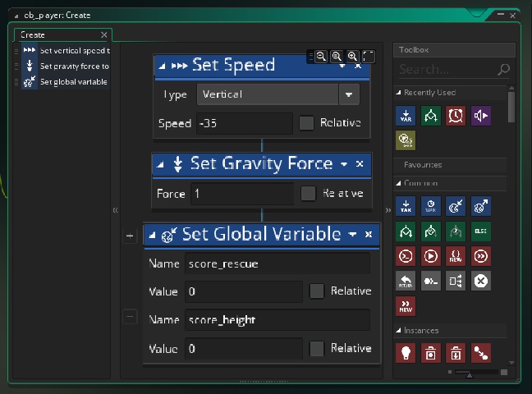Close the Set Global Variable action block
This screenshot has height=394, width=532.
(369, 235)
